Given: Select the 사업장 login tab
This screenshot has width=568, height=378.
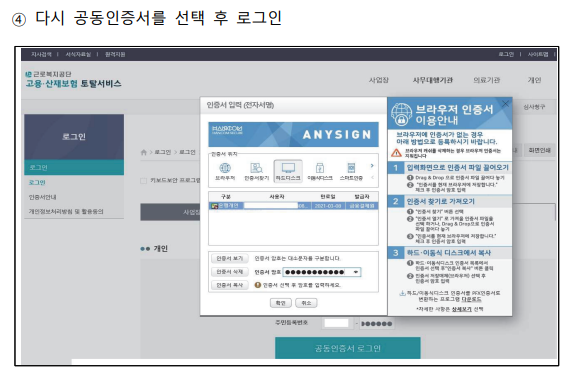Looking at the screenshot, I should (x=170, y=212).
